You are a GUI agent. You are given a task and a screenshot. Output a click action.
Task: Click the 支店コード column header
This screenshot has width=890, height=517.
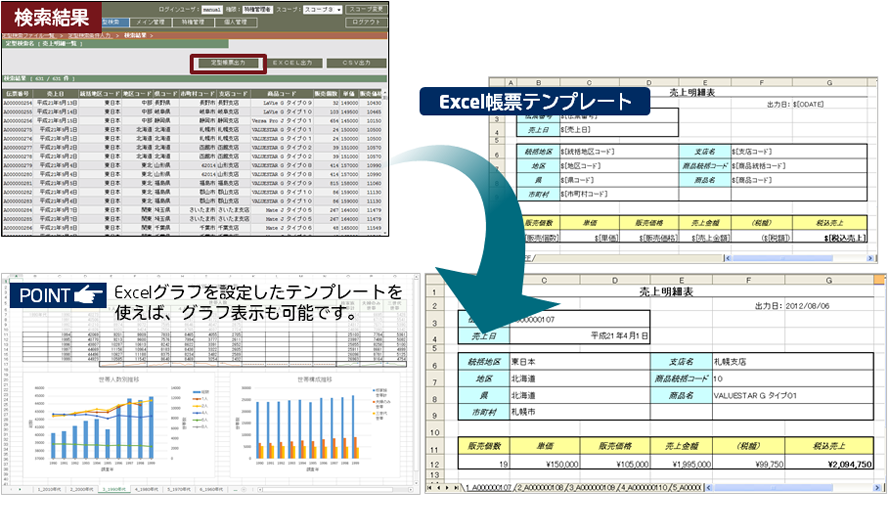pyautogui.click(x=233, y=94)
